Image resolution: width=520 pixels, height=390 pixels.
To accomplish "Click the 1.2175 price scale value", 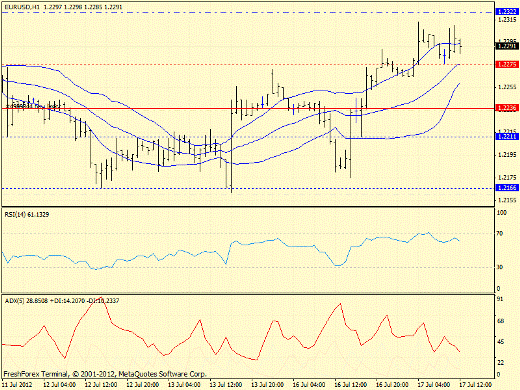I will [507, 177].
